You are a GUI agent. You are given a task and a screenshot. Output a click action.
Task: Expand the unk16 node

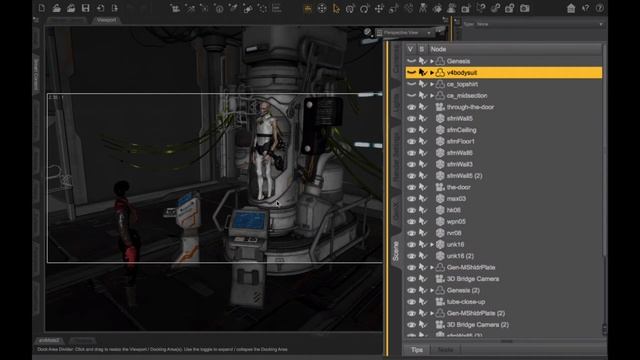(x=432, y=244)
